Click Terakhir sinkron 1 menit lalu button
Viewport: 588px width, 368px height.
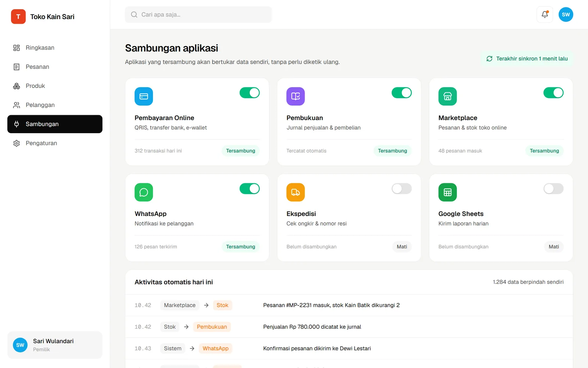[527, 59]
